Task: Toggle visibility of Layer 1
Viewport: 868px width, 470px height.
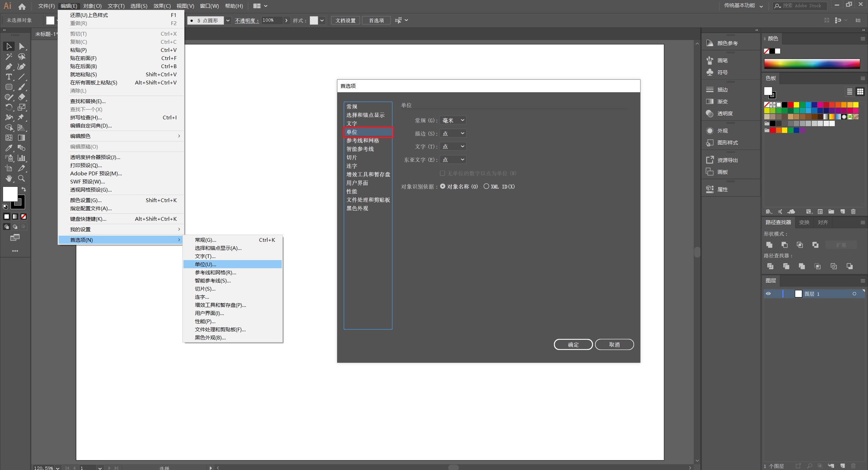Action: coord(768,294)
